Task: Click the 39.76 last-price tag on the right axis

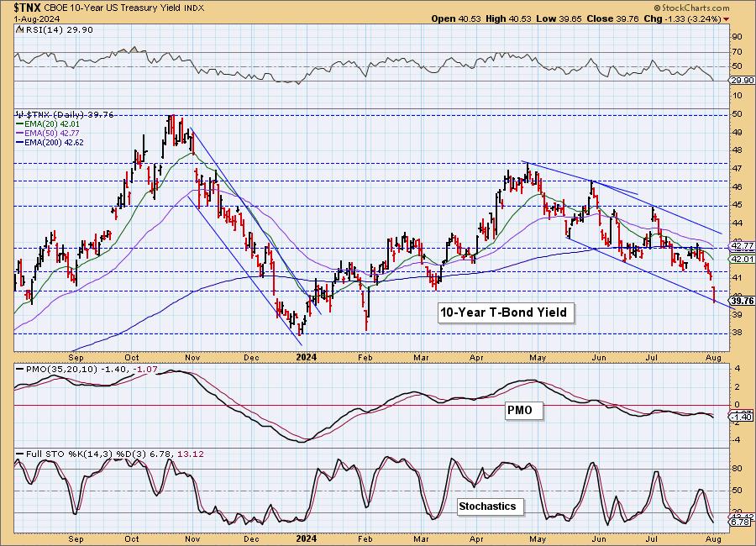Action: pos(743,301)
